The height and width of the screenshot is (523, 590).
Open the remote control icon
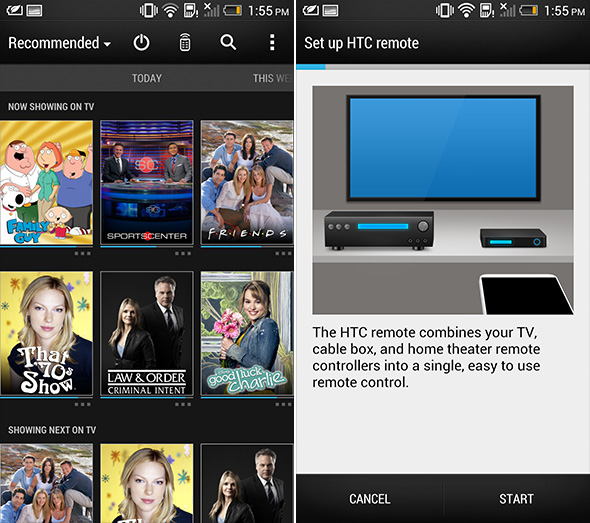coord(184,43)
